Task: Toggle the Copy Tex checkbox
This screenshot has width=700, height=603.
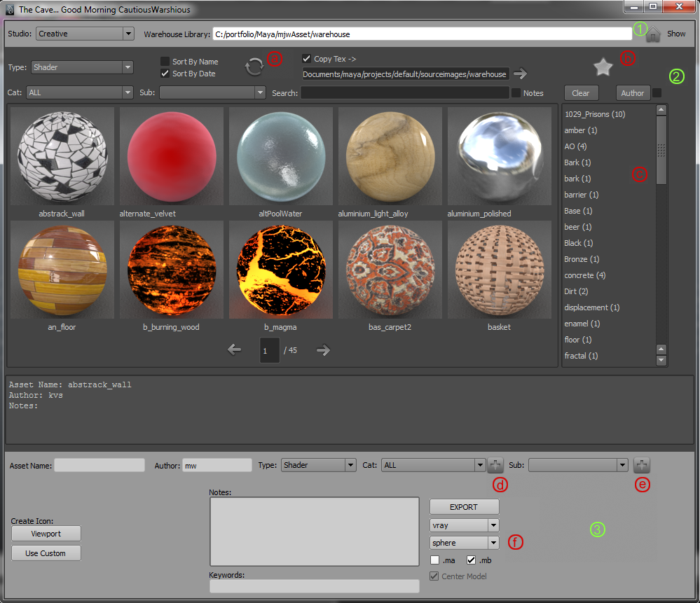Action: coord(306,59)
